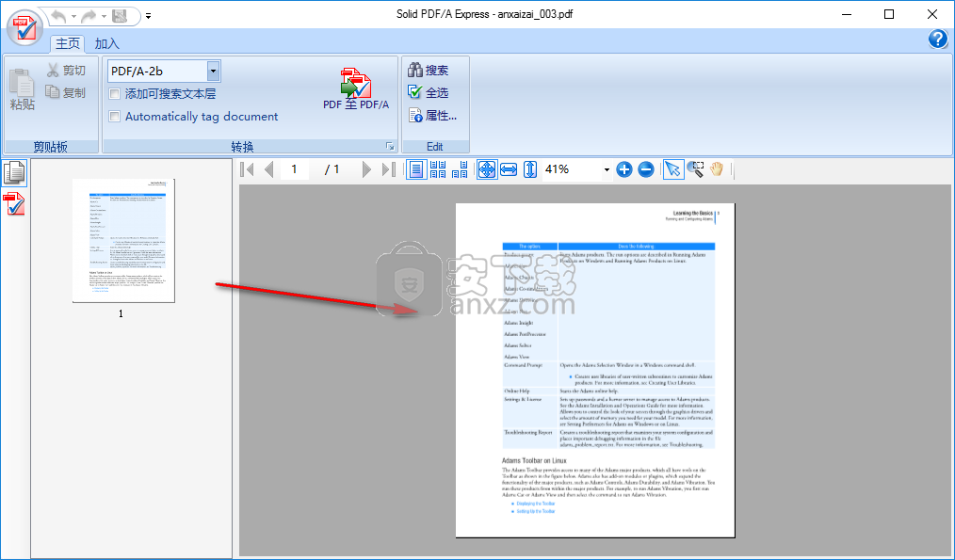The image size is (955, 560).
Task: Expand the Redo history dropdown arrow
Action: tap(104, 16)
